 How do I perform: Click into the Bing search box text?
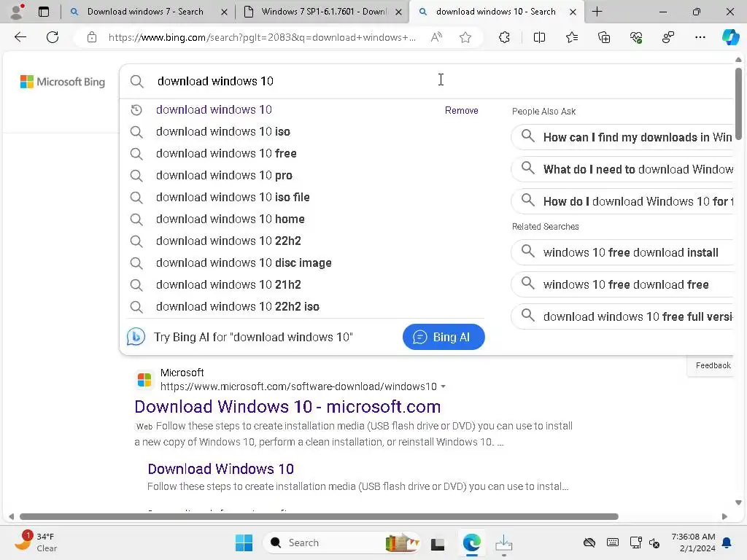215,82
